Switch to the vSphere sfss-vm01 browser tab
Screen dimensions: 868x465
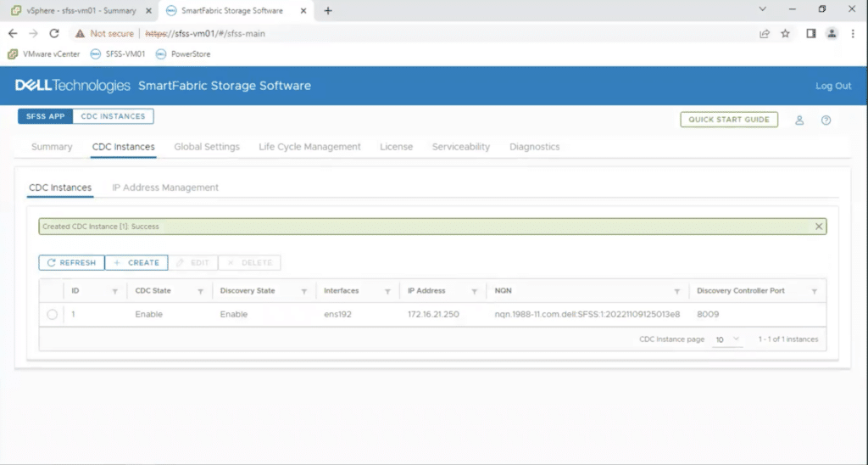82,10
